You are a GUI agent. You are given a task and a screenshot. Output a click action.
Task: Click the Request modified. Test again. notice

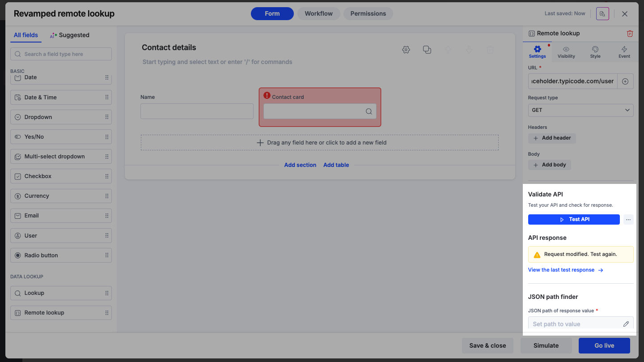(x=580, y=255)
